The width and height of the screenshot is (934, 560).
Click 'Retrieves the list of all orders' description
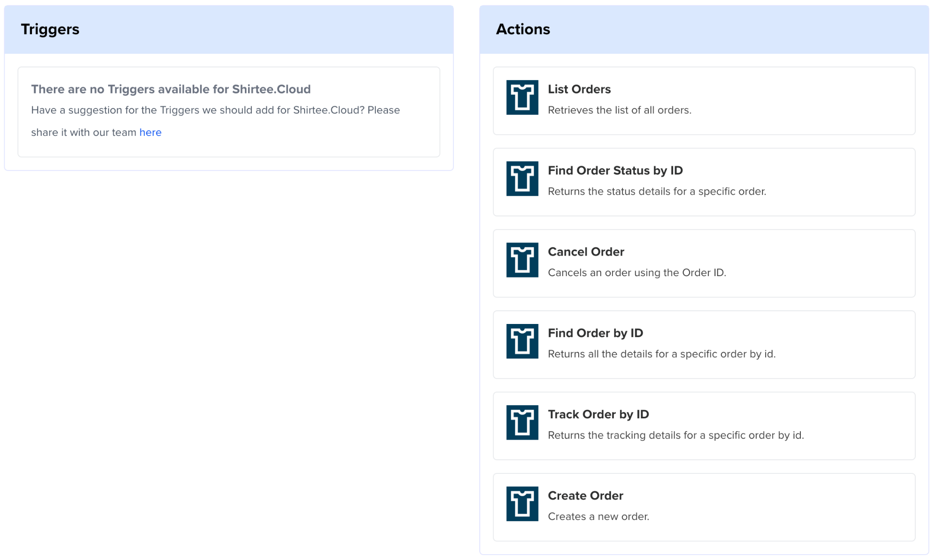[619, 110]
